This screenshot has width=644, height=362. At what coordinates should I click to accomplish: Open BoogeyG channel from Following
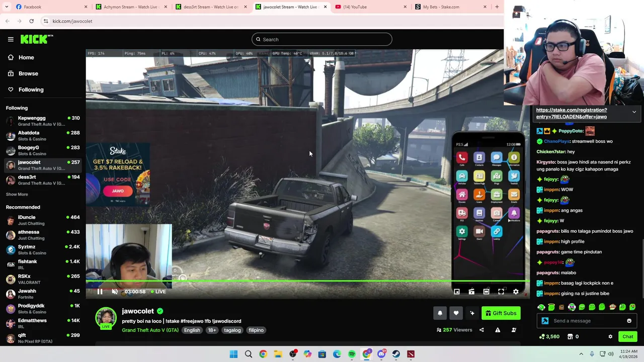(43, 150)
